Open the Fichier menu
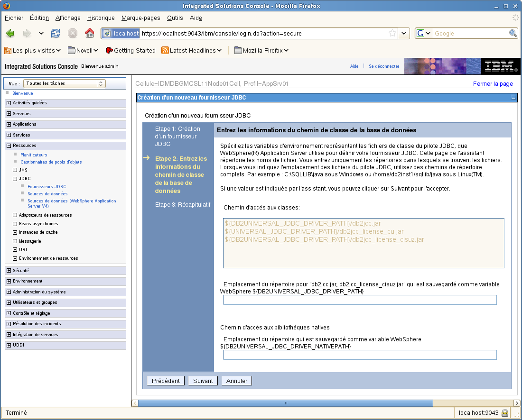522x420 pixels. (x=14, y=18)
